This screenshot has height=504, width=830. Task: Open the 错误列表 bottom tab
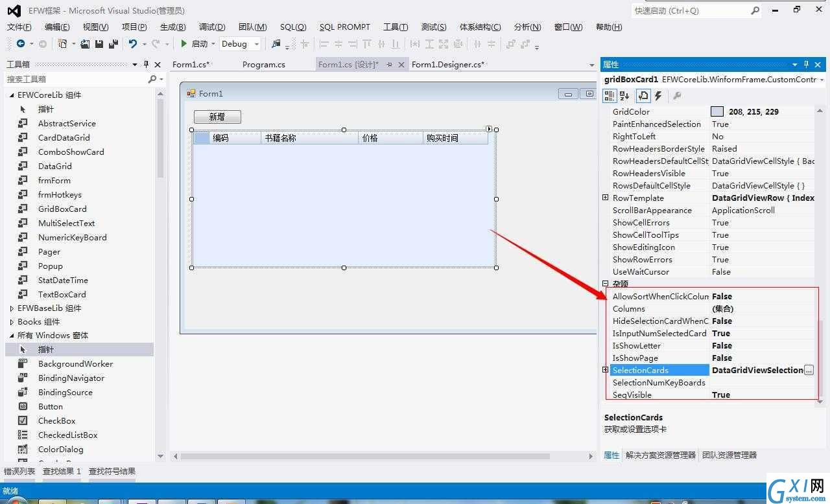pos(19,471)
